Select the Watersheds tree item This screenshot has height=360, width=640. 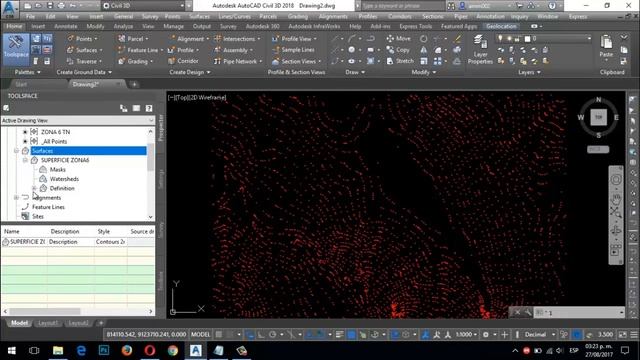point(64,179)
